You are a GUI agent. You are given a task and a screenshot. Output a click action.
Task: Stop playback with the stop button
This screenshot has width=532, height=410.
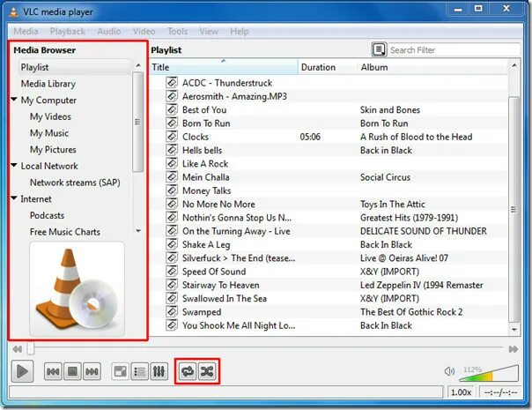(72, 371)
